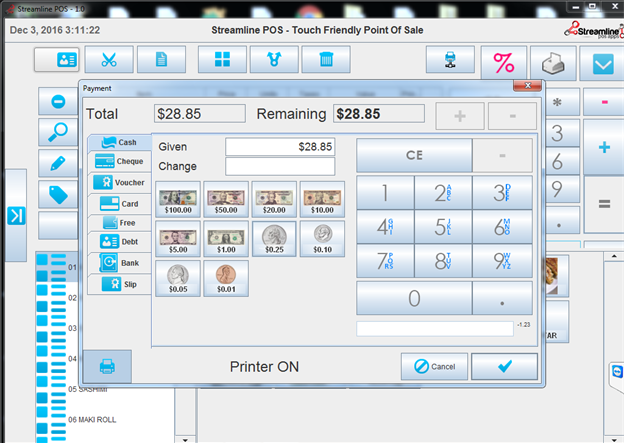This screenshot has width=625, height=443.
Task: Click the equals key in main window
Action: 604,205
